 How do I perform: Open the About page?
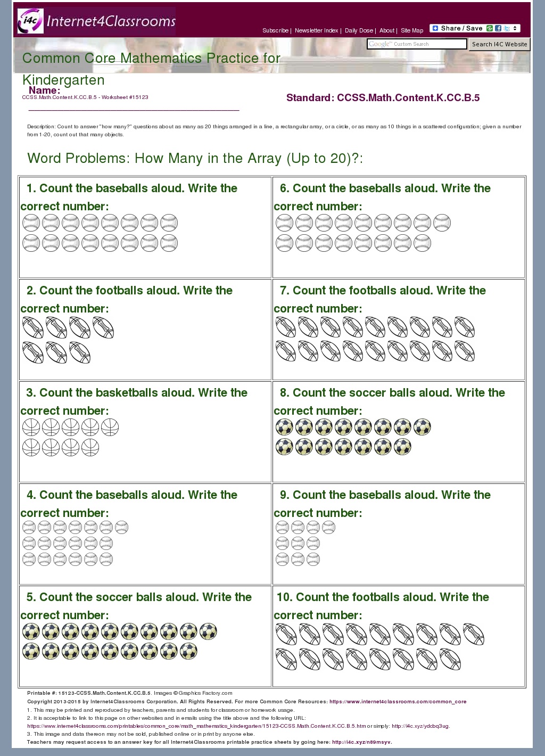pyautogui.click(x=387, y=31)
